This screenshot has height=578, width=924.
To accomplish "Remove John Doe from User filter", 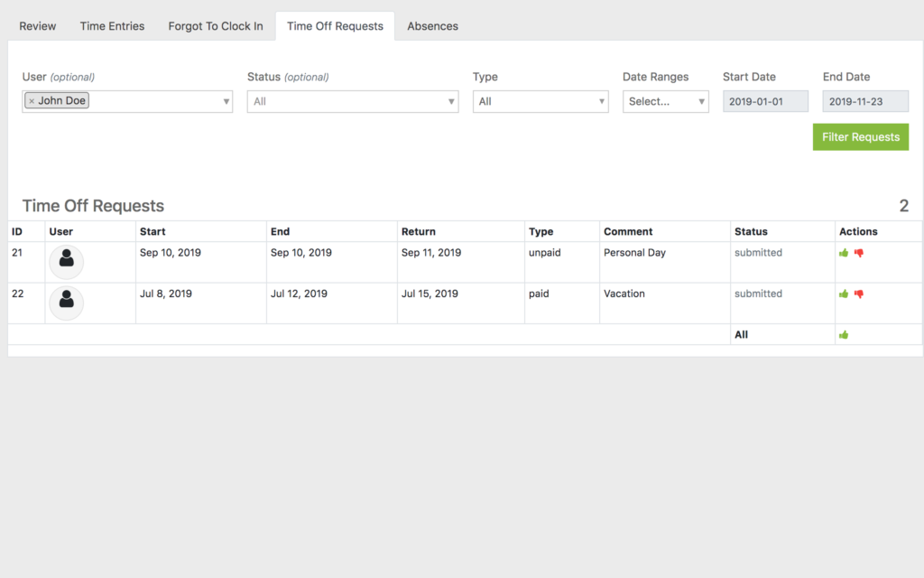I will pyautogui.click(x=32, y=101).
